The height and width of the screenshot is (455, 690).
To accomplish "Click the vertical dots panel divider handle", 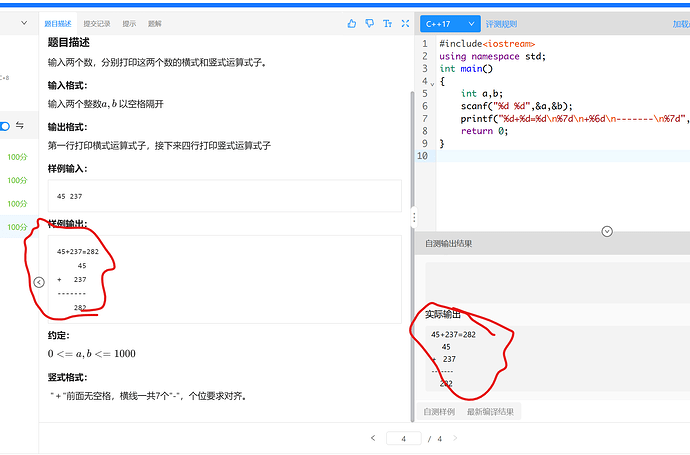I will 414,217.
